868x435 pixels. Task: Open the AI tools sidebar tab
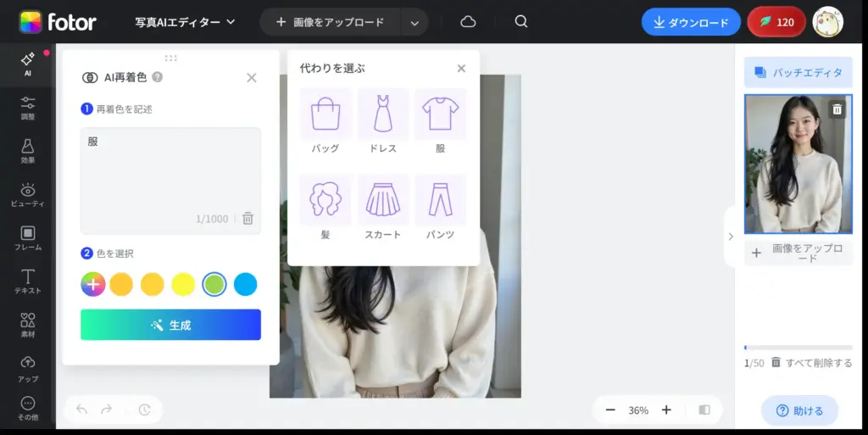27,64
